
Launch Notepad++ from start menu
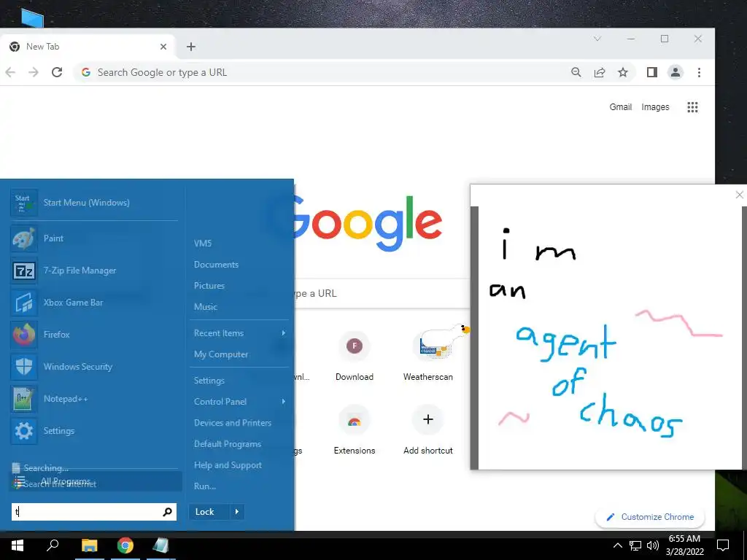tap(94, 399)
